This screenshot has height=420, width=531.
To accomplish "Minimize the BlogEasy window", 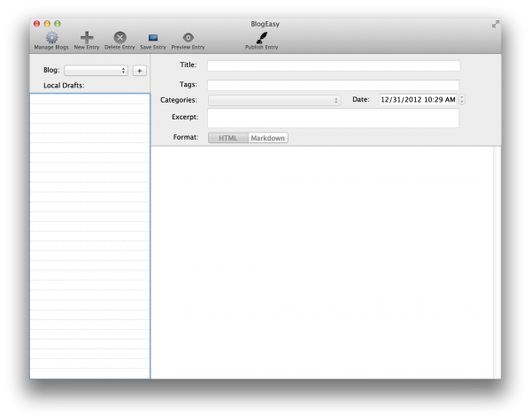I will click(x=47, y=24).
